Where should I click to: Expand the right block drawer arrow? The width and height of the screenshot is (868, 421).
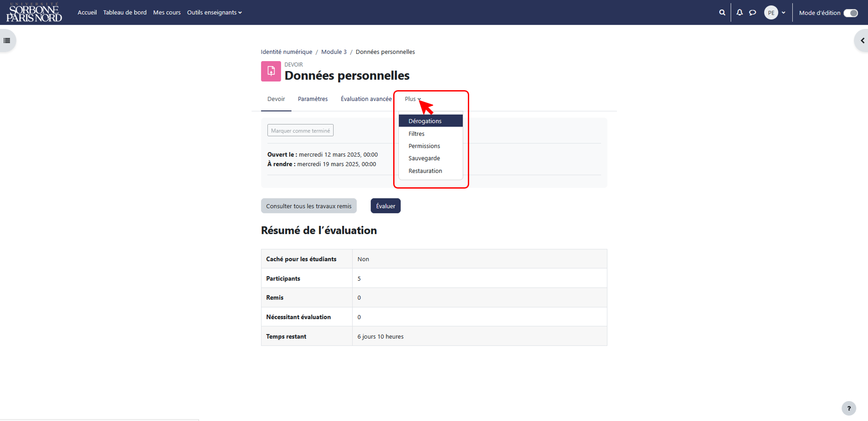(x=862, y=40)
